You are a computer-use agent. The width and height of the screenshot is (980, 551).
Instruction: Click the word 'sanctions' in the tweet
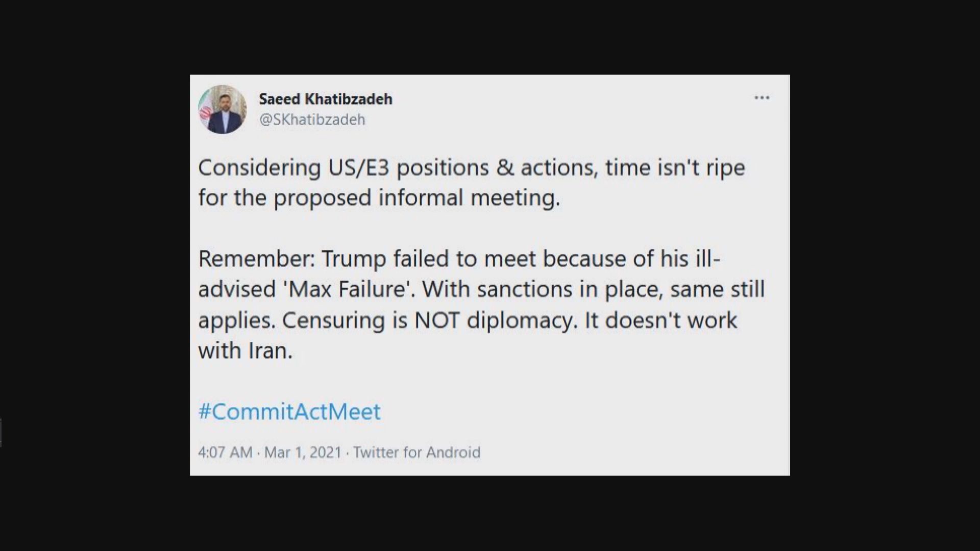click(524, 289)
